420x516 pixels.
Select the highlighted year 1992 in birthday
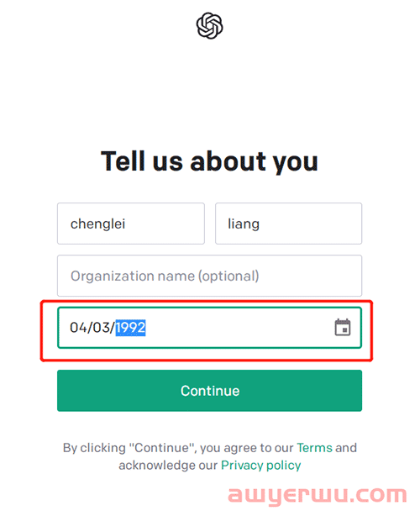(130, 328)
